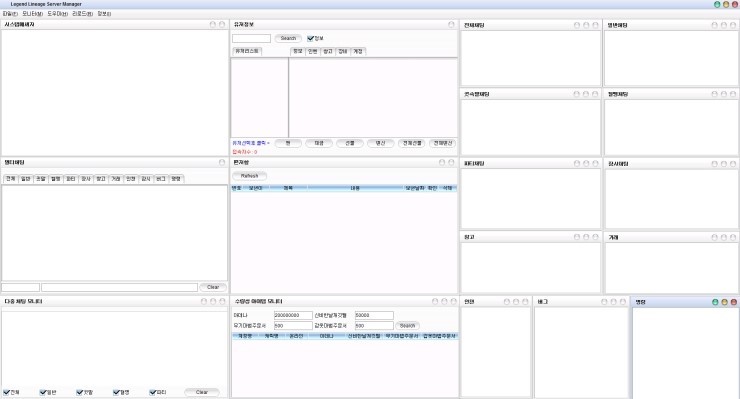Click Clear in 다중 채팅 모니터 panel
Image resolution: width=740 pixels, height=399 pixels.
(202, 392)
